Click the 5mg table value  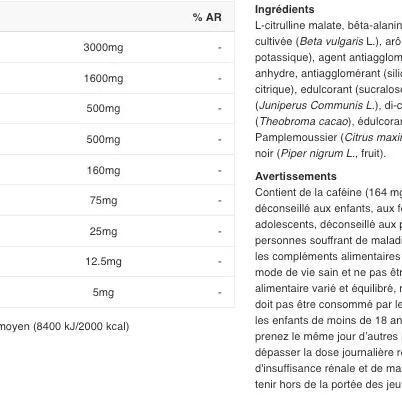103,293
